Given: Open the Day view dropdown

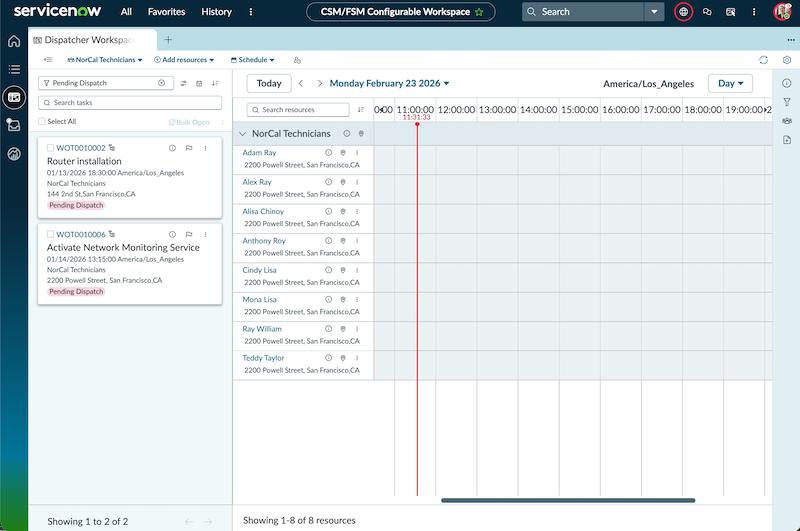Looking at the screenshot, I should [x=730, y=83].
